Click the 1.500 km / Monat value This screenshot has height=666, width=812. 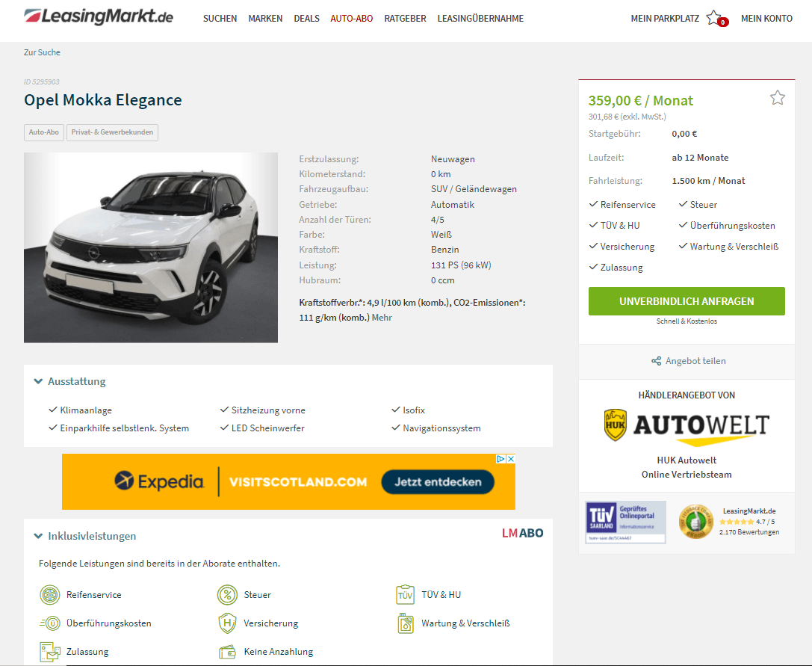[708, 181]
